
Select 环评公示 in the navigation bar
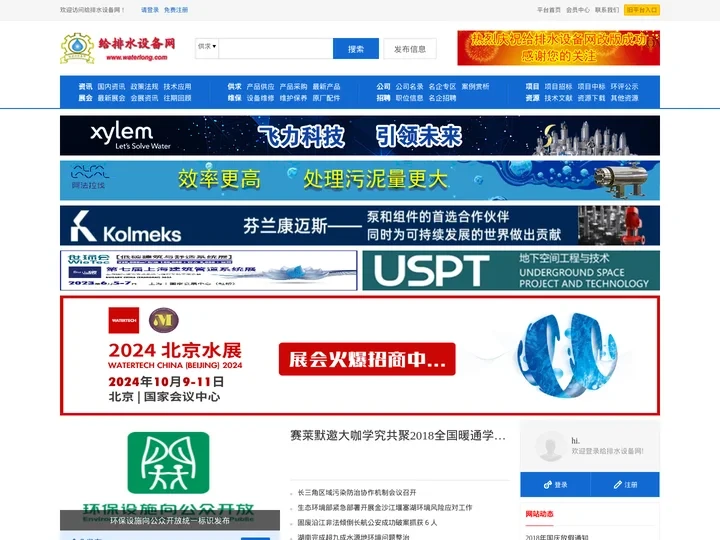point(624,86)
